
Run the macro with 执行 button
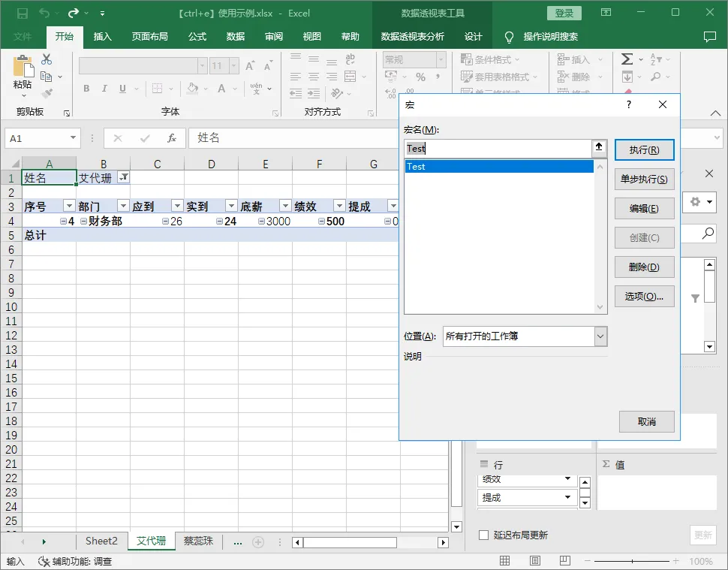click(644, 149)
